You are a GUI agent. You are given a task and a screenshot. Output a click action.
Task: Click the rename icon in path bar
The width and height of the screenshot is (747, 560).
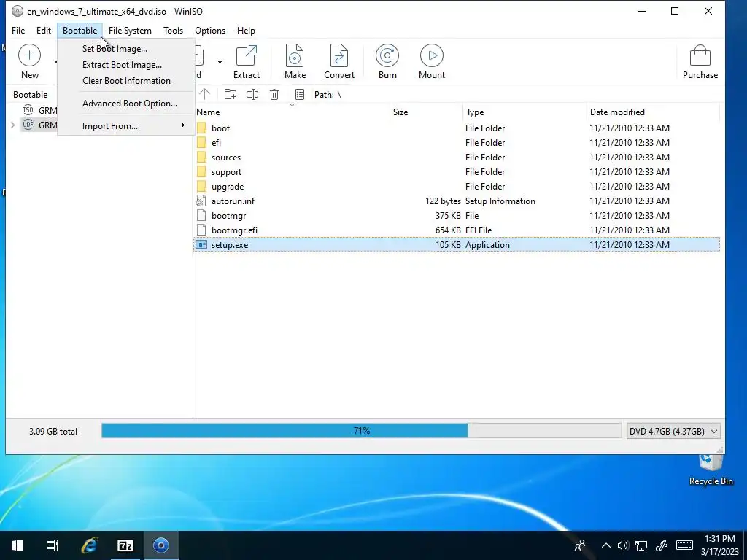(x=252, y=94)
